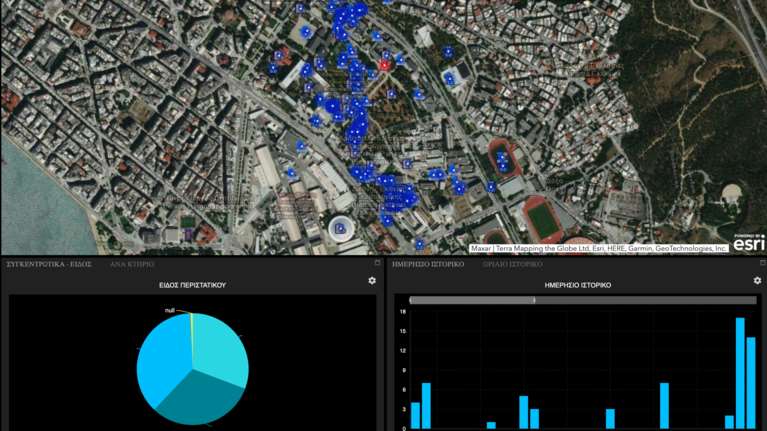This screenshot has height=431, width=767.
Task: Open settings gear of ΗΜΕΡΗΣΙΟ ΙΣΤΟΡΙΚΟ chart
Action: [757, 281]
